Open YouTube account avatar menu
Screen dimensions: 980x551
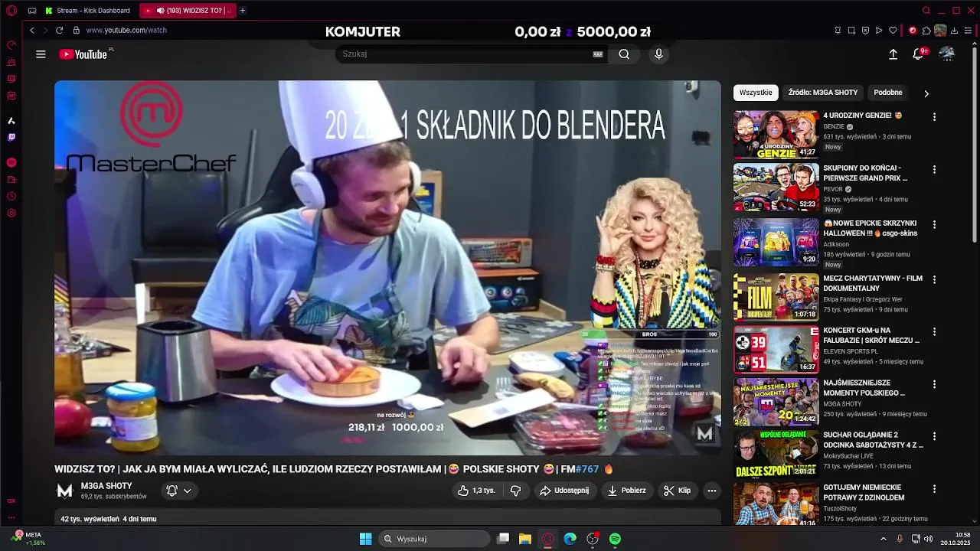tap(947, 54)
